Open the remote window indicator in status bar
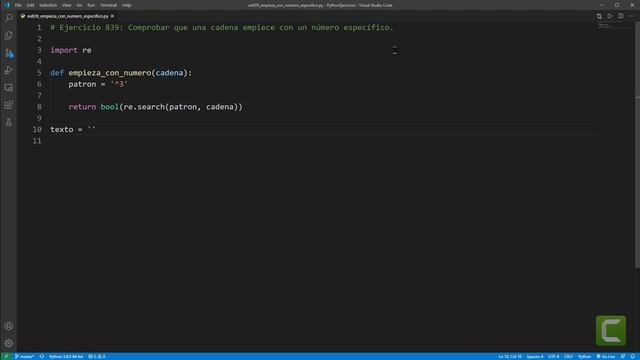Screen dimensions: 640x360 click(6, 356)
